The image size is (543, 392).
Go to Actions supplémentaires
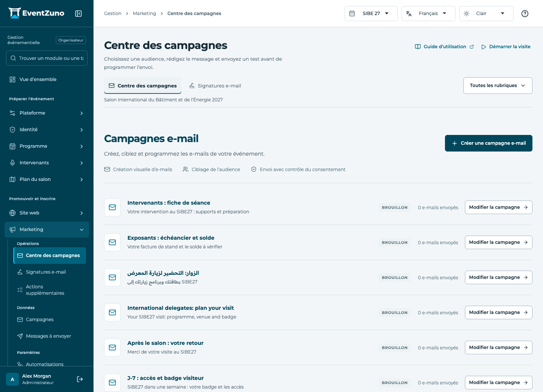pyautogui.click(x=50, y=290)
